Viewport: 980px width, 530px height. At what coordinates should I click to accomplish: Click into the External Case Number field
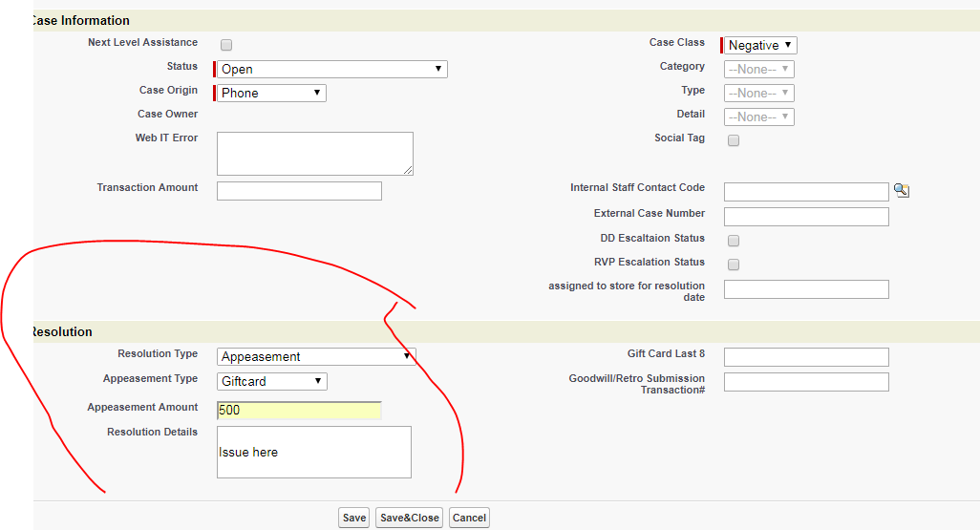point(806,217)
